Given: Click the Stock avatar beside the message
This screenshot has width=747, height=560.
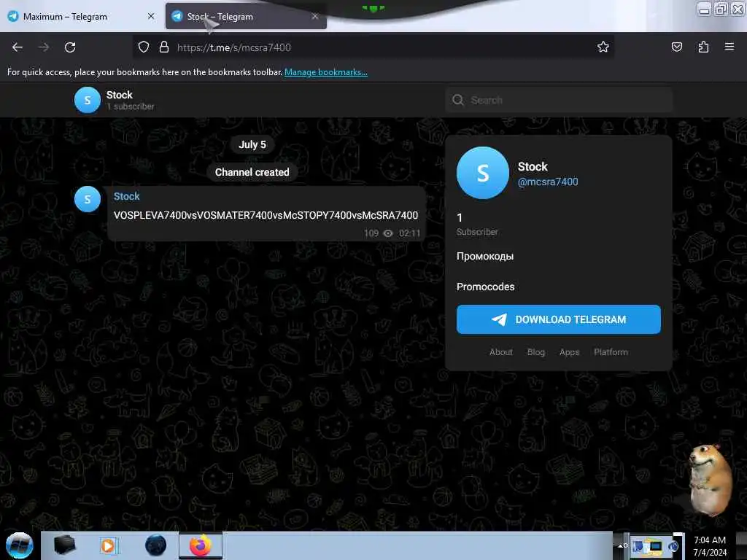Looking at the screenshot, I should tap(88, 199).
